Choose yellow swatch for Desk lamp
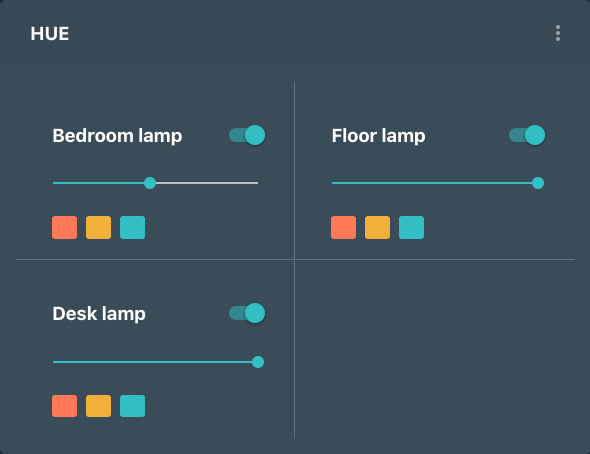The image size is (590, 454). [x=99, y=406]
